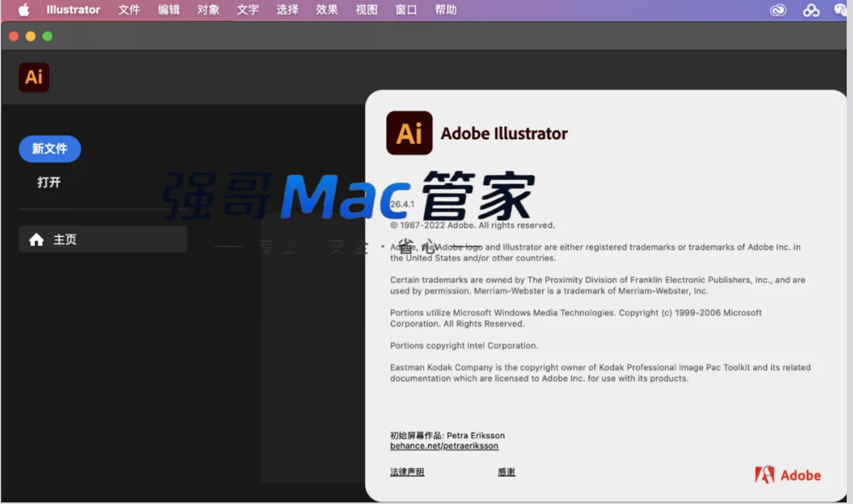Create a new file with 新文件 button
The width and height of the screenshot is (853, 504).
pyautogui.click(x=50, y=149)
